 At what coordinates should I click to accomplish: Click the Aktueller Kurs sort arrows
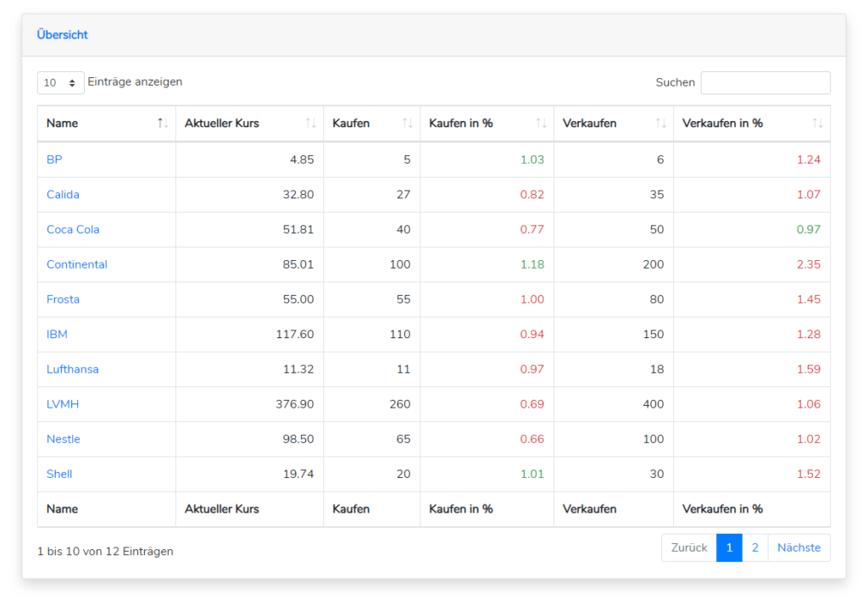coord(310,123)
